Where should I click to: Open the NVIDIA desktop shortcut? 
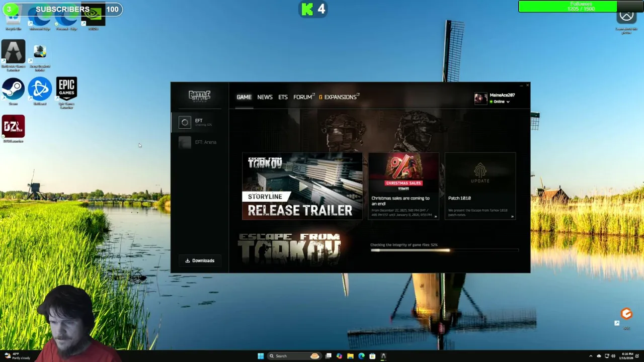coord(93,18)
